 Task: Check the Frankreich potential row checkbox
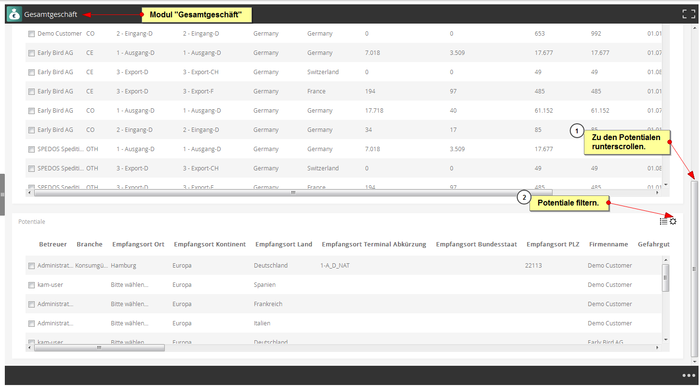31,304
